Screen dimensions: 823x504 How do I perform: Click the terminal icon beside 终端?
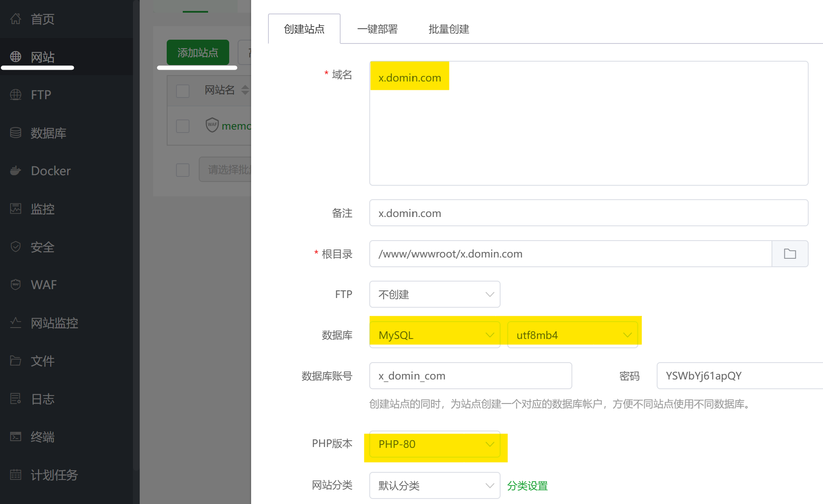[16, 436]
